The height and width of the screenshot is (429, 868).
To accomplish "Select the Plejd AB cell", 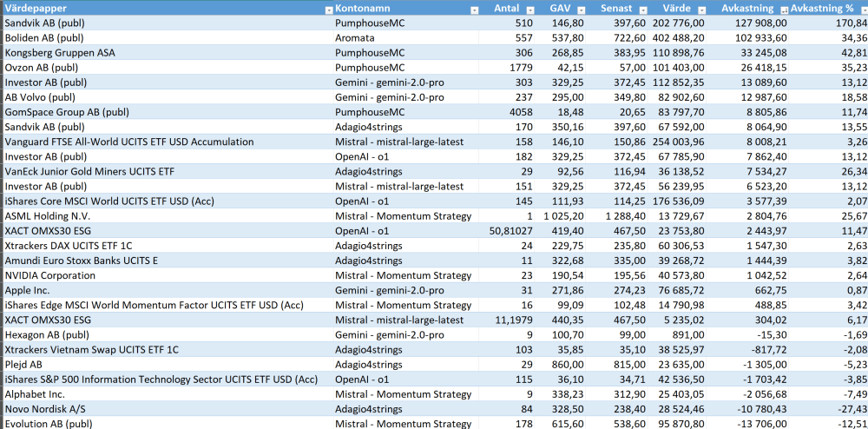I will pos(168,365).
